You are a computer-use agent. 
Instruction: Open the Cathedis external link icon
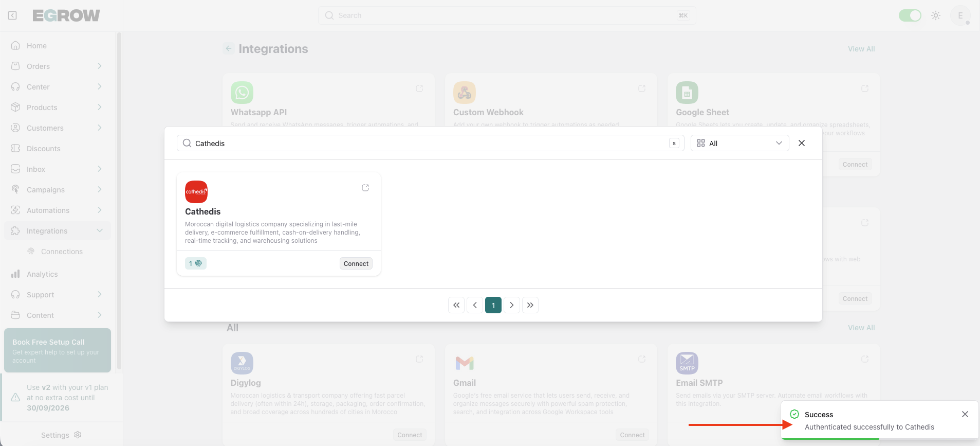click(x=365, y=188)
